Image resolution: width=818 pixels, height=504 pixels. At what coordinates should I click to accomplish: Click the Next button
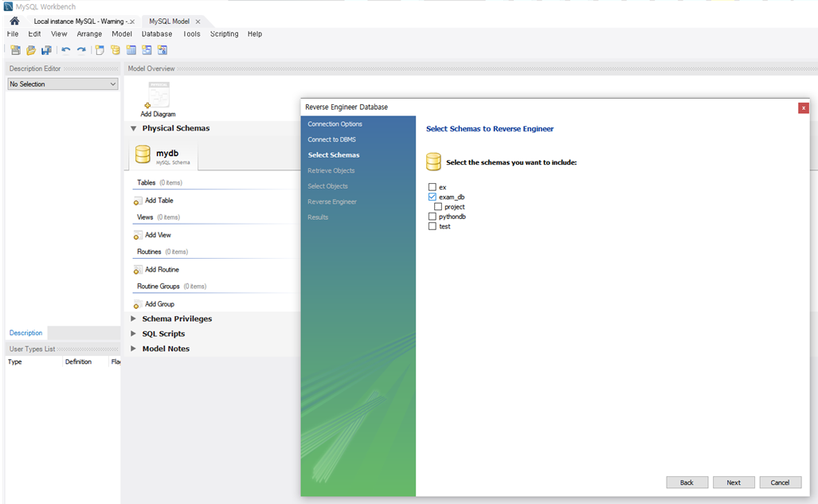tap(734, 483)
